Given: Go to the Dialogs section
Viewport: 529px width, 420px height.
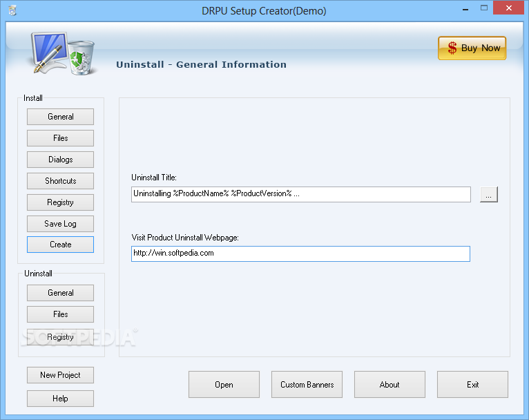Looking at the screenshot, I should 60,160.
